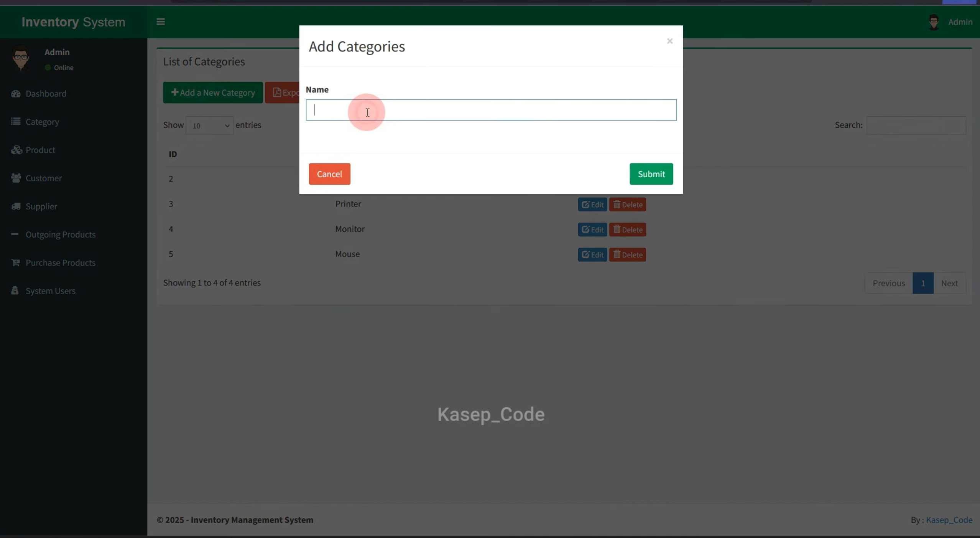Toggle the hamburger sidebar menu icon
980x538 pixels.
coord(161,22)
